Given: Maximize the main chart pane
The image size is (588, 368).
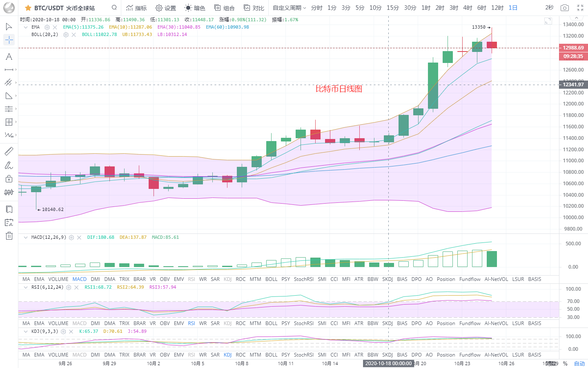Looking at the screenshot, I should point(548,21).
